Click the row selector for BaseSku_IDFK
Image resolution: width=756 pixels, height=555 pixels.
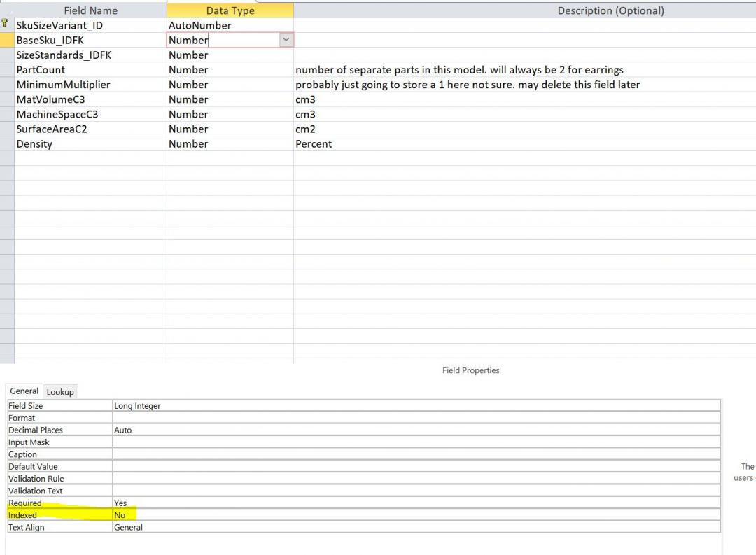click(x=7, y=41)
